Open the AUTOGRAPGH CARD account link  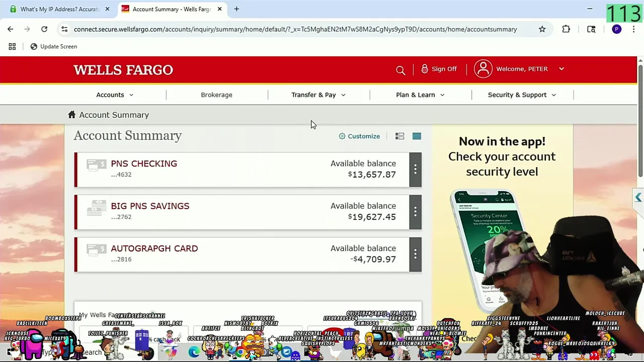tap(154, 248)
